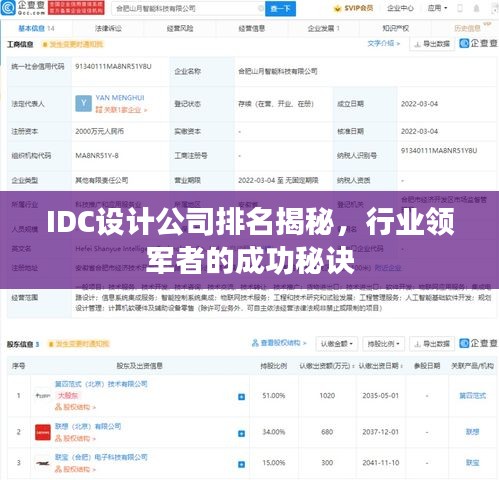Click the red credit system banner beside logo
Viewport: 499px width, 480px height.
tap(76, 8)
